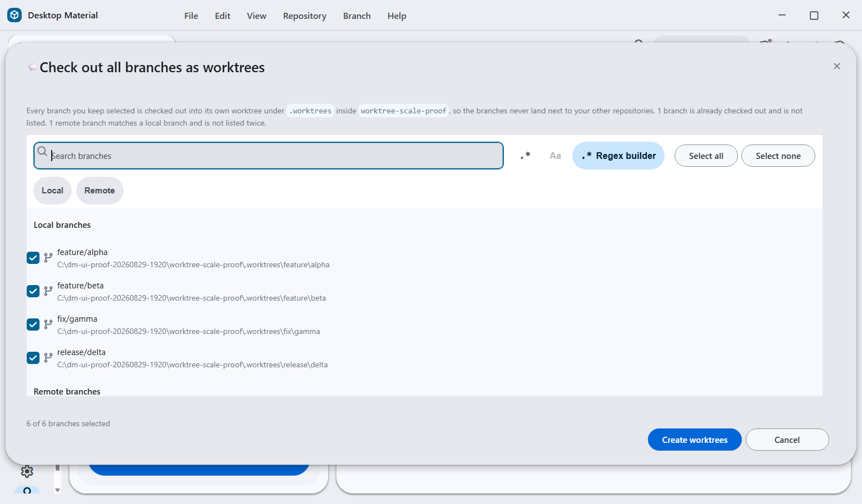This screenshot has width=862, height=504.
Task: Uncheck the release/delta branch checkbox
Action: [x=33, y=358]
